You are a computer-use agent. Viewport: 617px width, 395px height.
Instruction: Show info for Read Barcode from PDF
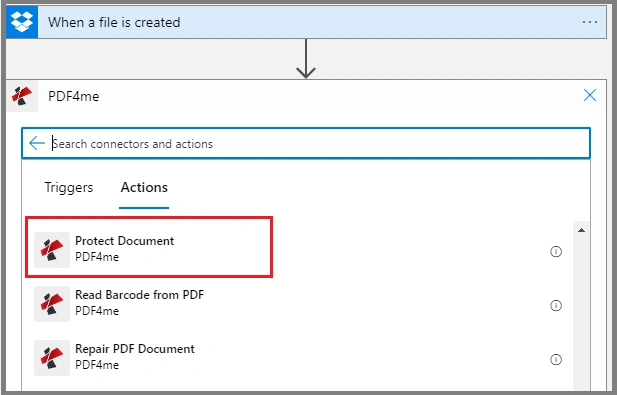point(556,305)
